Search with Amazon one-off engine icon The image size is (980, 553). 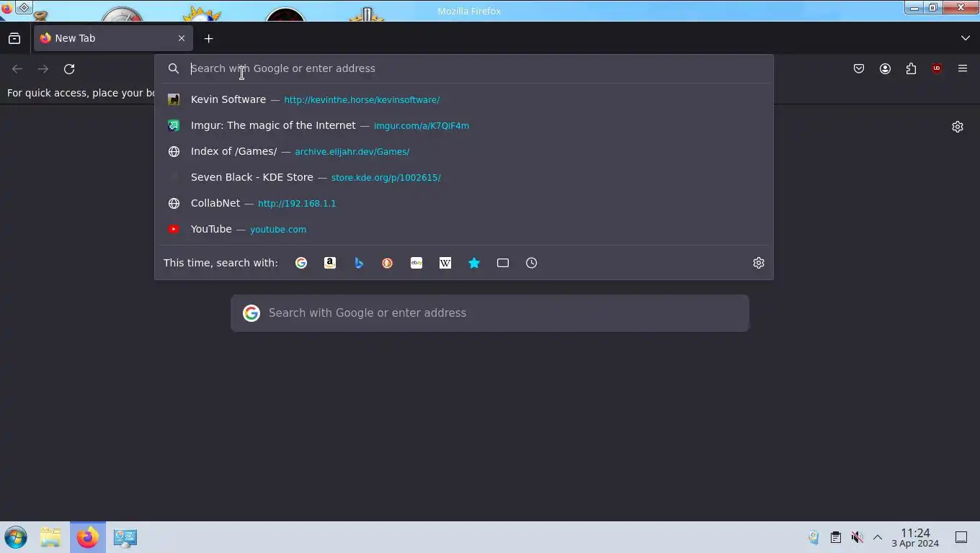pyautogui.click(x=330, y=263)
